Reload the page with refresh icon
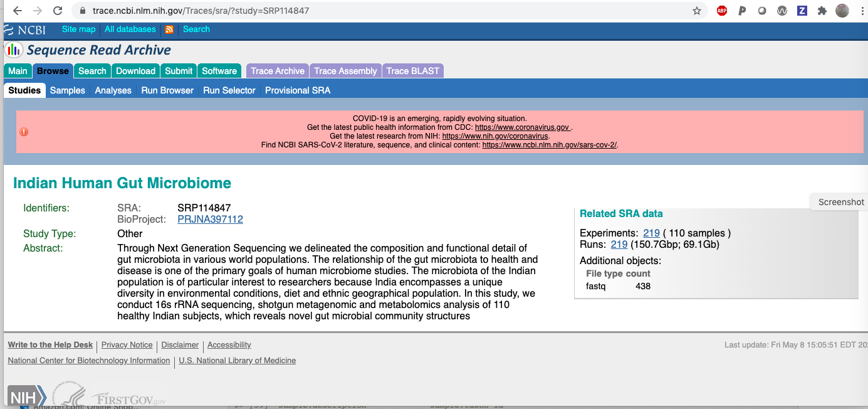 click(58, 11)
